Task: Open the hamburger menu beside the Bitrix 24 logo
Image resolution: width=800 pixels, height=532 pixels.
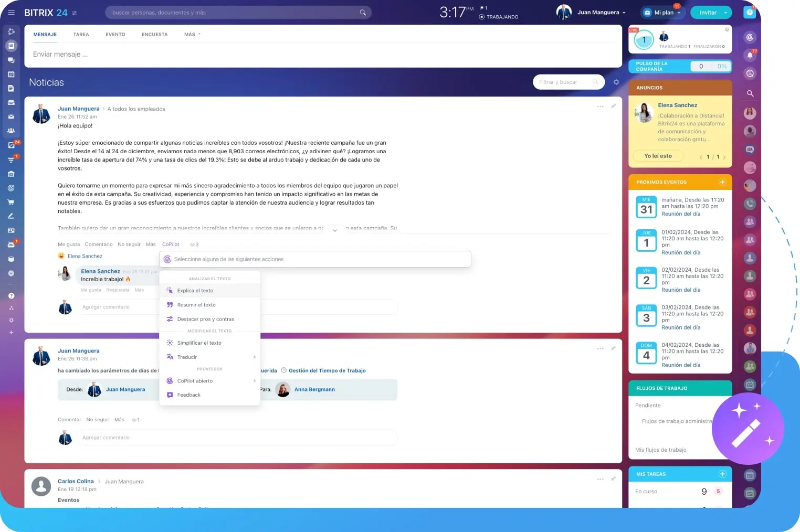Action: coord(11,13)
